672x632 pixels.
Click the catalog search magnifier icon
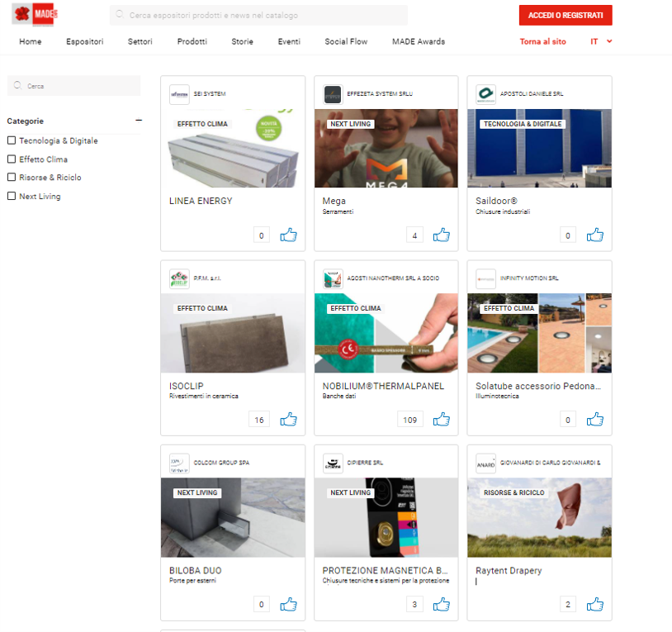(120, 15)
